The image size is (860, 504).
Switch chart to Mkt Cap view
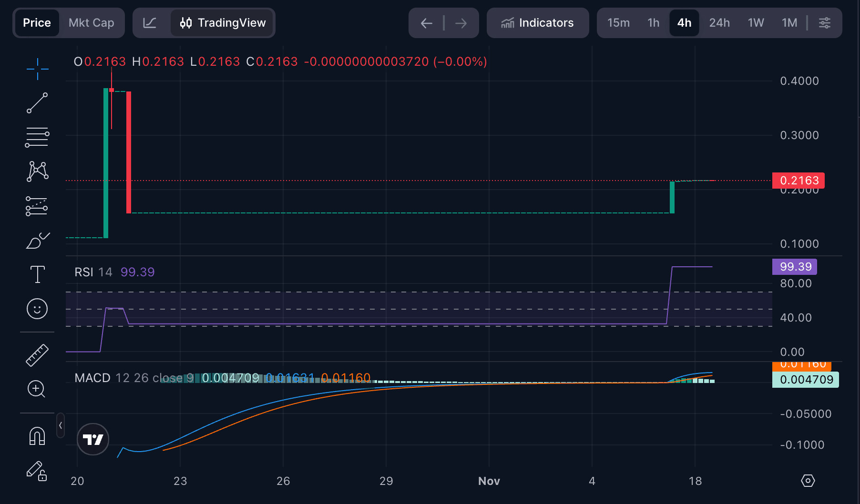tap(91, 23)
